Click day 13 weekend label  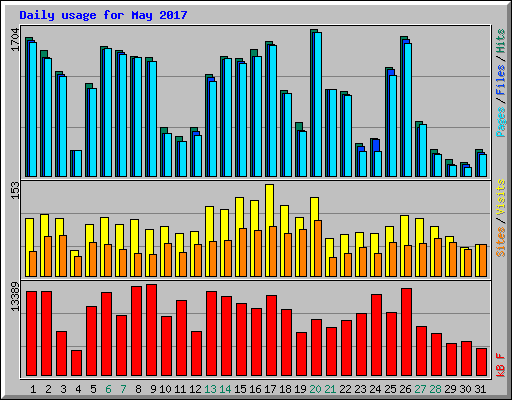pyautogui.click(x=210, y=389)
